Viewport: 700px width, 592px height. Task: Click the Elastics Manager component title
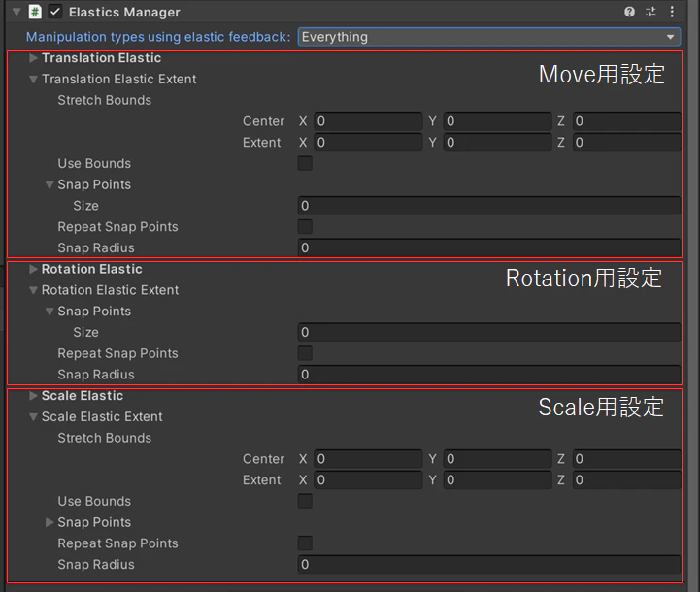click(124, 12)
